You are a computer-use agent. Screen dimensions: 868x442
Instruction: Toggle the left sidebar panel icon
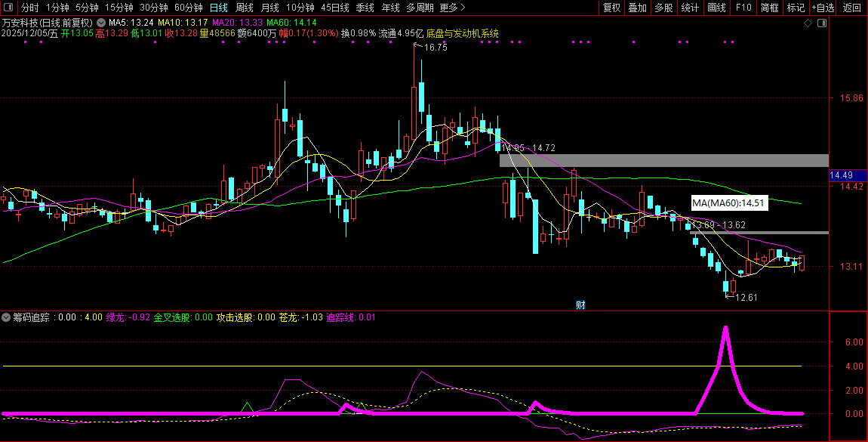(8, 8)
